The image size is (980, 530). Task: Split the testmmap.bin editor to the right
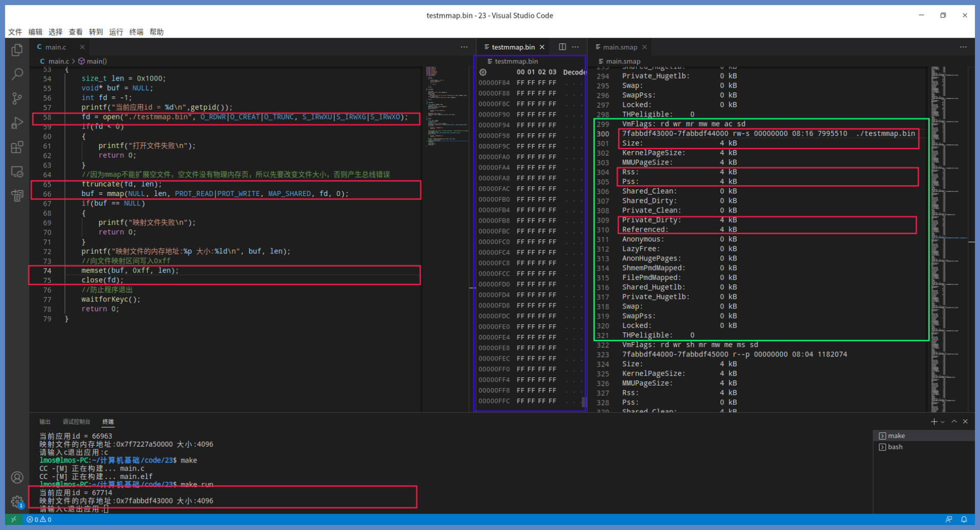(562, 47)
